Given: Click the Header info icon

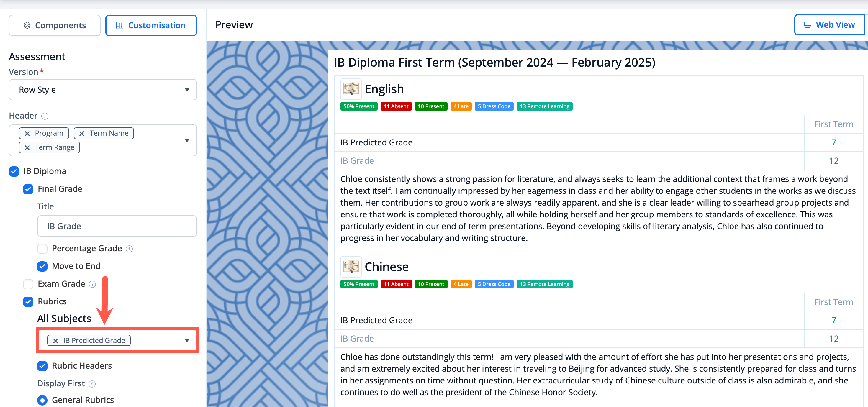Looking at the screenshot, I should [45, 116].
